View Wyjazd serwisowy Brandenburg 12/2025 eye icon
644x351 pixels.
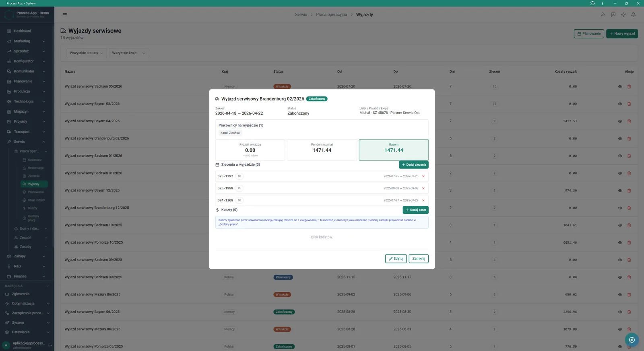click(620, 208)
